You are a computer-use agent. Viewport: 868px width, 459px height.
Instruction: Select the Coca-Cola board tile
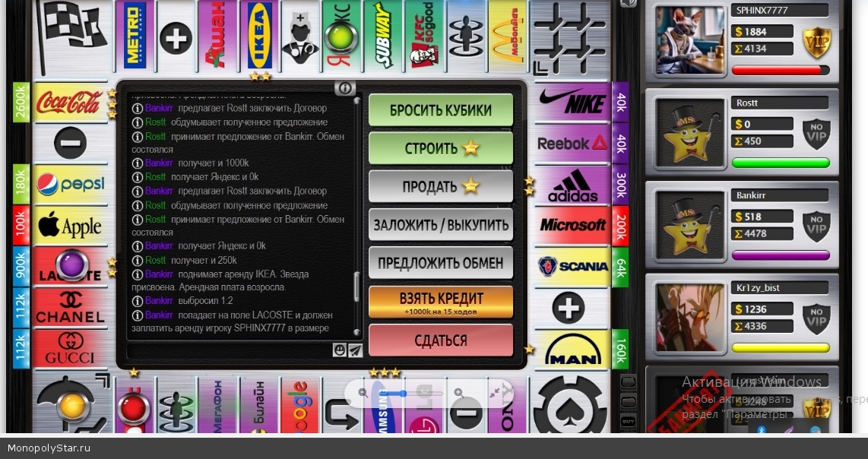coord(70,102)
